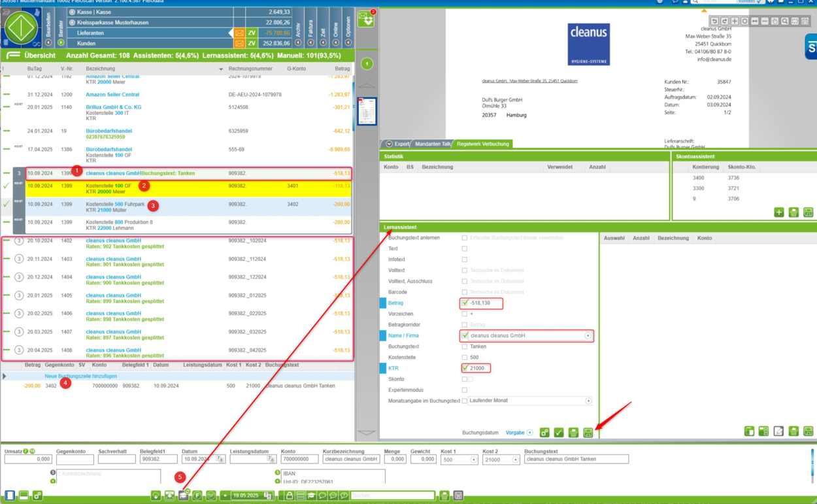817x504 pixels.
Task: Toggle the Text checkbox in Lernassistent
Action: tap(465, 248)
